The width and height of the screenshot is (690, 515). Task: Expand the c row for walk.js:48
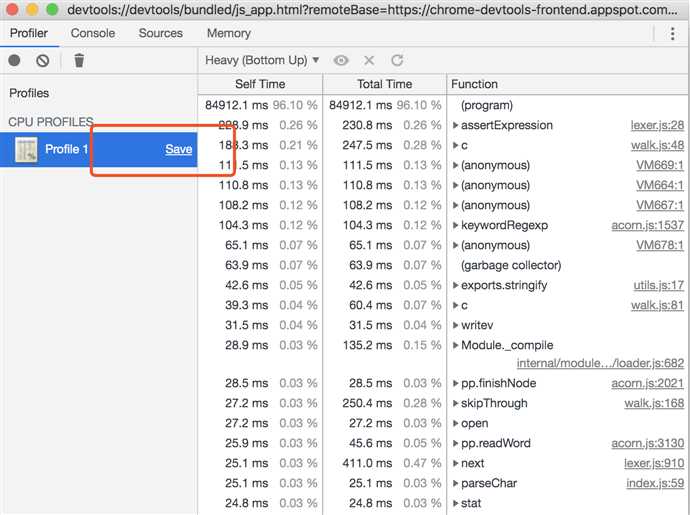[x=455, y=145]
